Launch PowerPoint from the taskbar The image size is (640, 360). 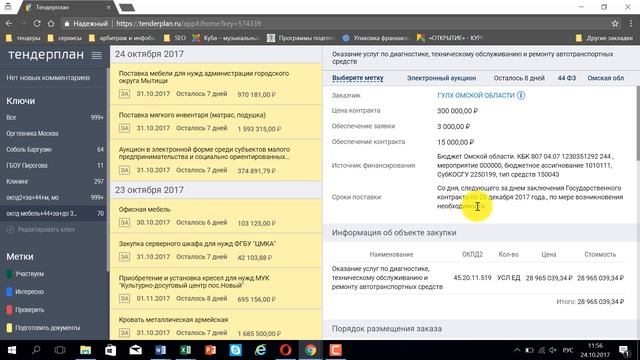click(x=210, y=350)
